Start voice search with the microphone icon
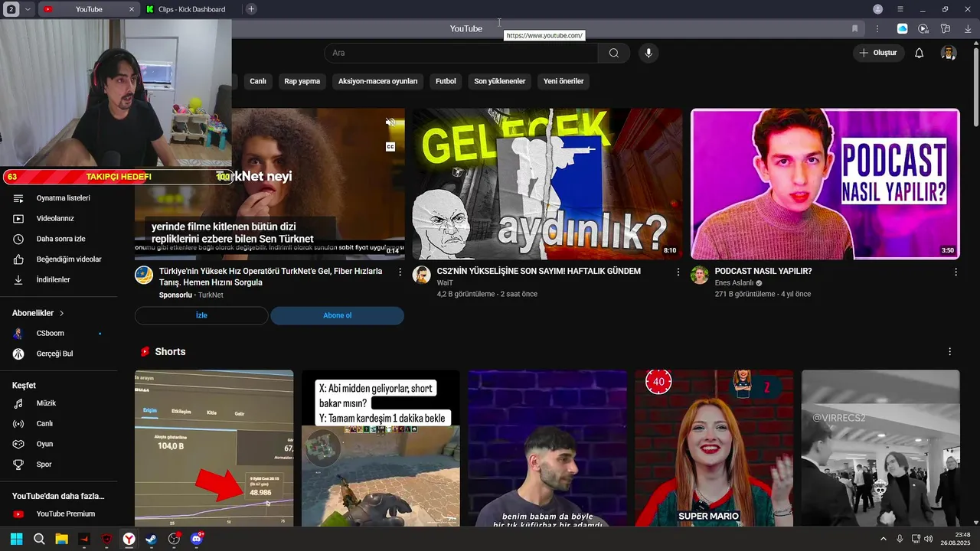Viewport: 980px width, 551px height. [x=648, y=53]
